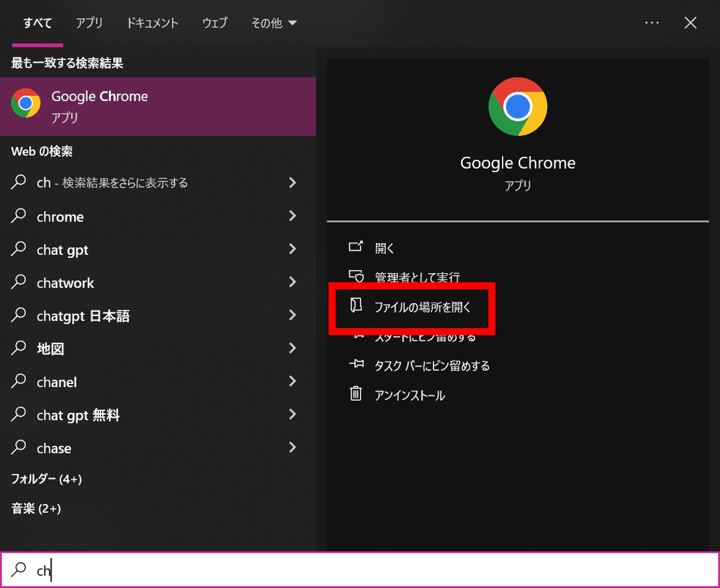Expand the 'chat gpt' suggestion arrow
The image size is (720, 588).
click(292, 249)
